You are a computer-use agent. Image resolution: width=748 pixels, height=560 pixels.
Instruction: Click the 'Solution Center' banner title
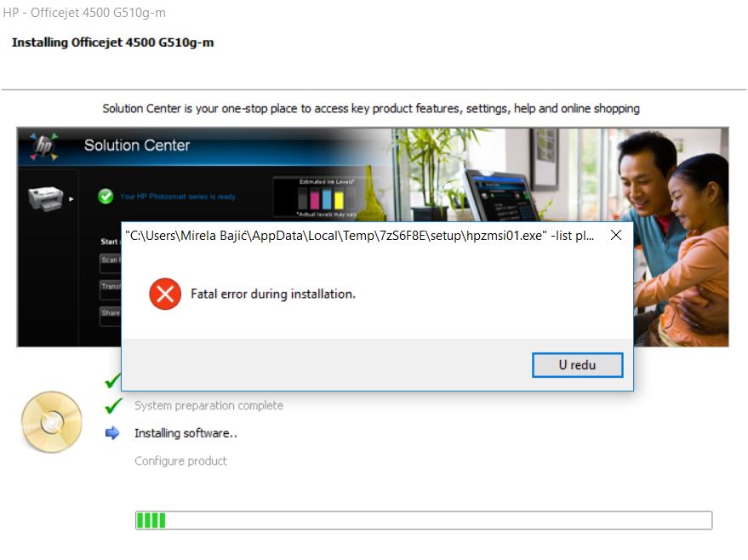[x=137, y=145]
